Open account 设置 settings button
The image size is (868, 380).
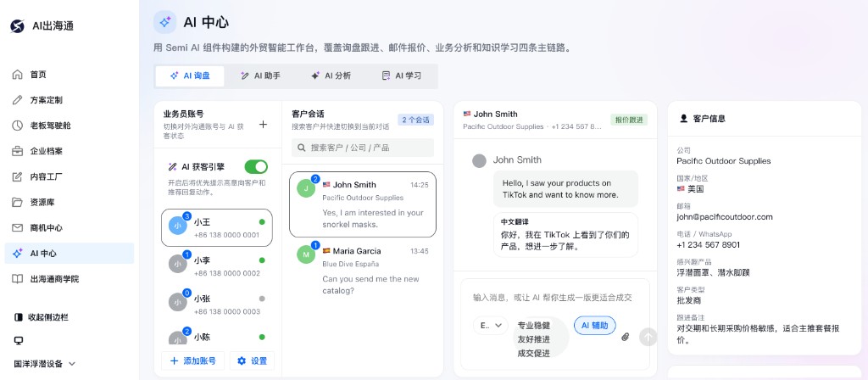[252, 360]
